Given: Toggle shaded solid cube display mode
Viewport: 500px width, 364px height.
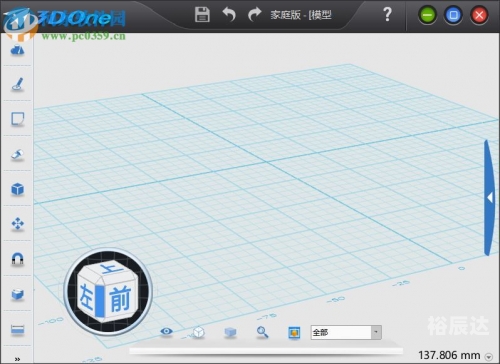Looking at the screenshot, I should pyautogui.click(x=230, y=332).
